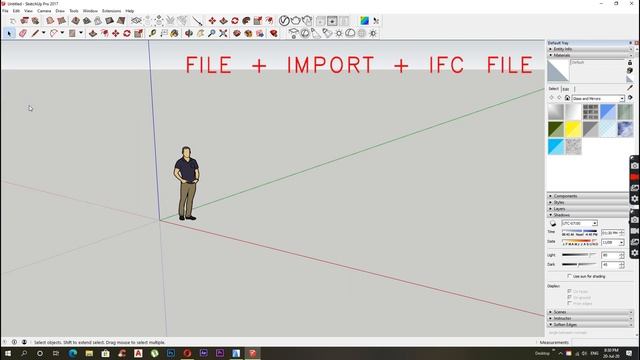Select the arrow Select tool
The width and height of the screenshot is (640, 360).
(x=9, y=33)
